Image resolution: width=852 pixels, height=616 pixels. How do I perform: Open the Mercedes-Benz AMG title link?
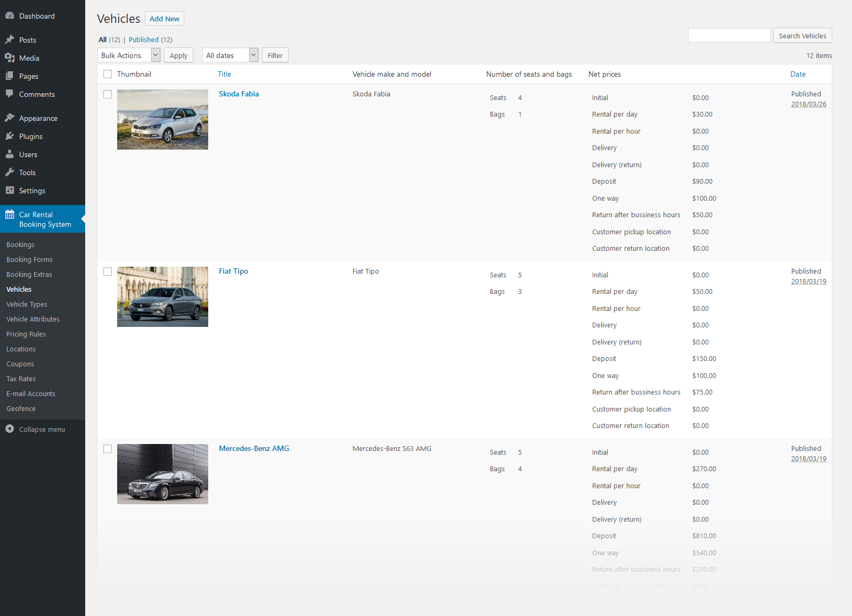pos(254,448)
